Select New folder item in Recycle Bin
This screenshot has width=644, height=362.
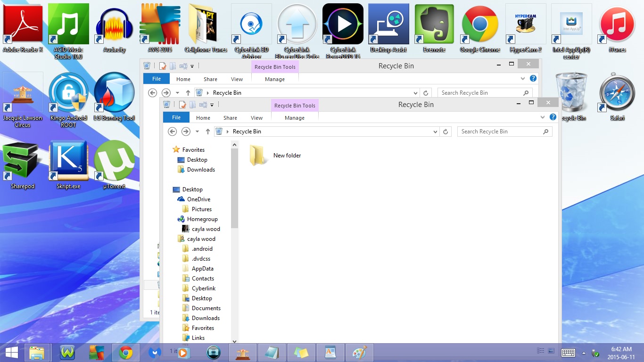pos(276,156)
